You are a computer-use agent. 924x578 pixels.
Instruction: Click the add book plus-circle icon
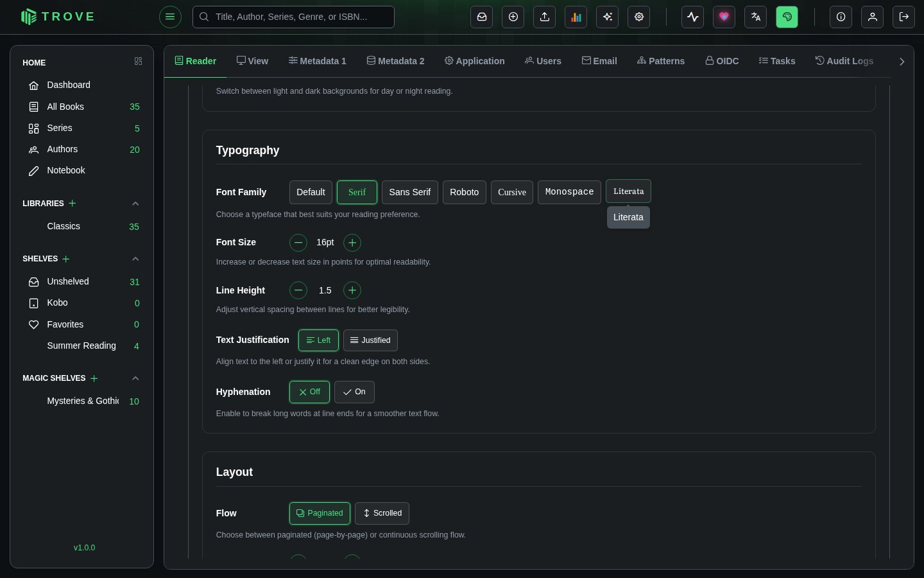pos(513,17)
